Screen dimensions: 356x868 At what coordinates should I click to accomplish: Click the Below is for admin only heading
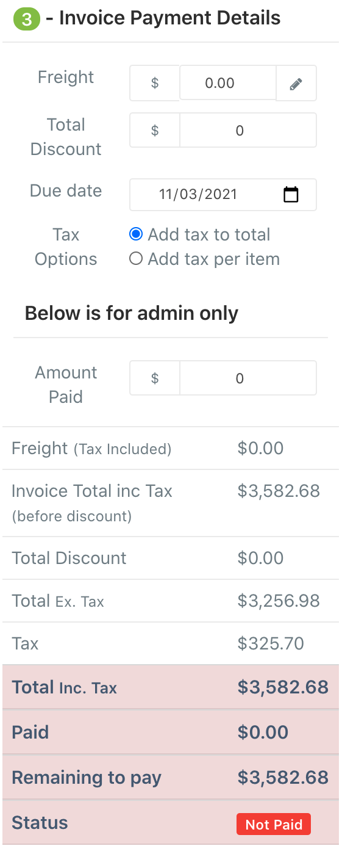coord(132,313)
